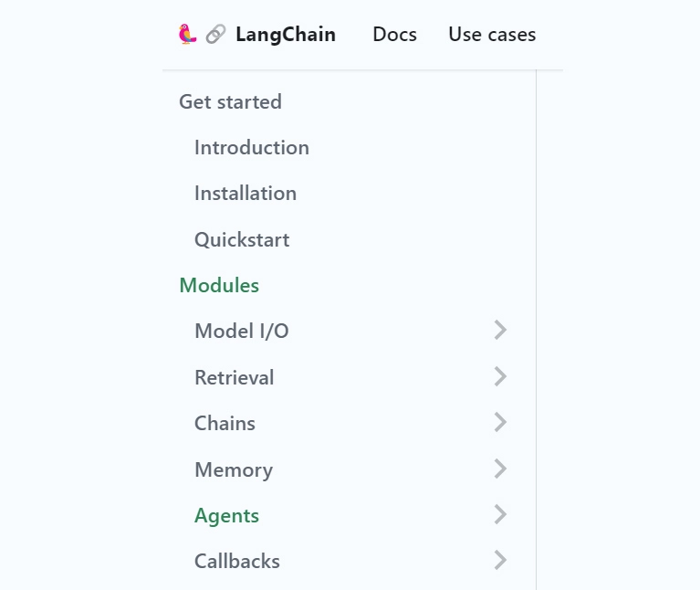Image resolution: width=700 pixels, height=590 pixels.
Task: Expand the Retrieval chevron
Action: point(500,376)
